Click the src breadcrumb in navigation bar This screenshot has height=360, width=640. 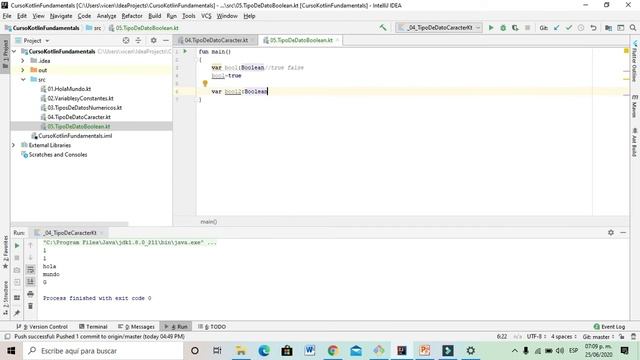[93, 28]
